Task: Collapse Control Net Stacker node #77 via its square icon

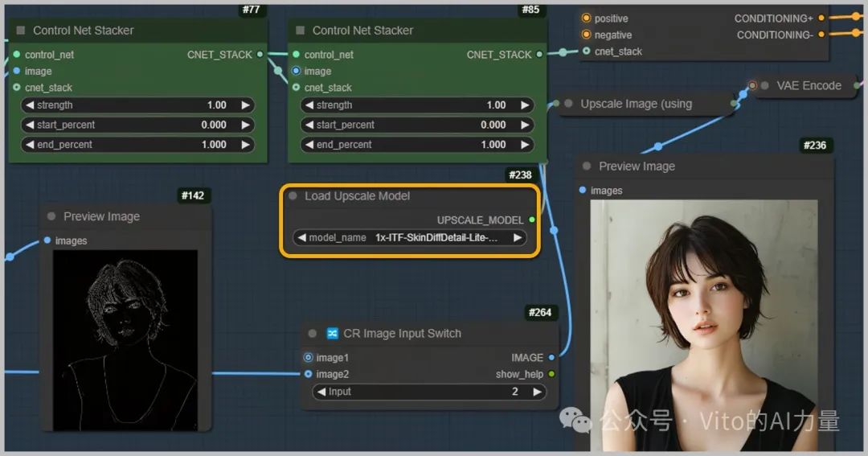Action: [21, 31]
